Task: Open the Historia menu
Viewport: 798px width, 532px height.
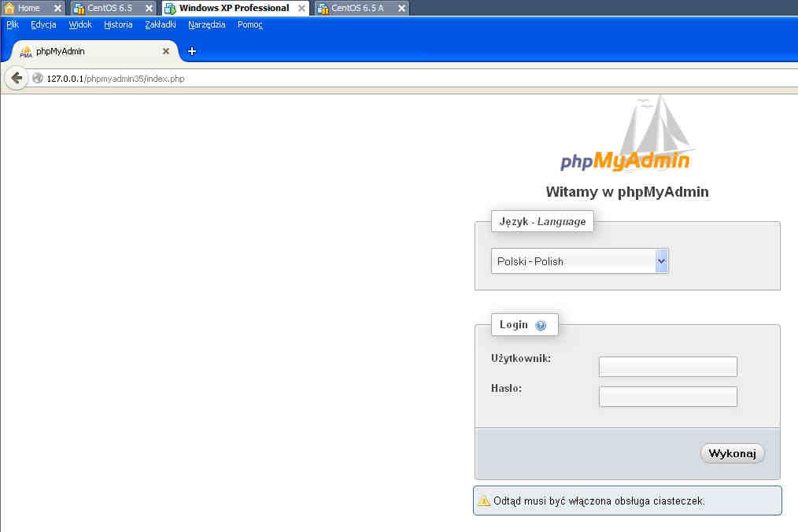Action: (x=118, y=24)
